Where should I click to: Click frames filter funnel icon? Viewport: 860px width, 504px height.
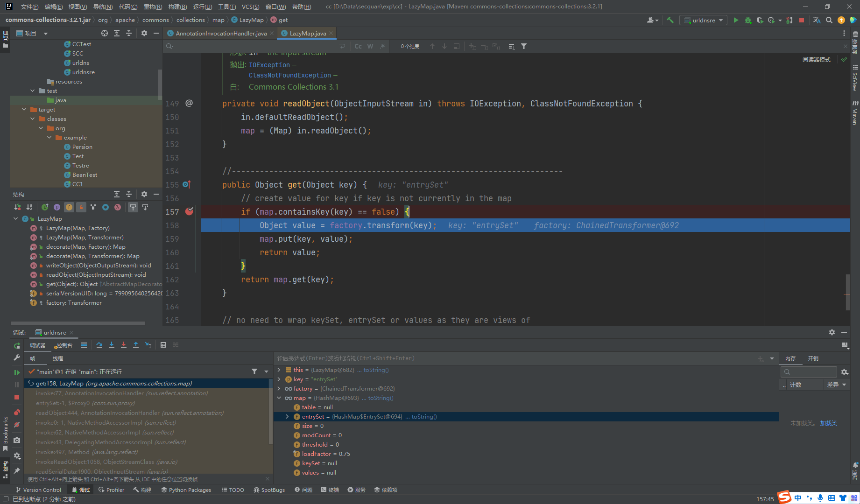[x=254, y=371]
